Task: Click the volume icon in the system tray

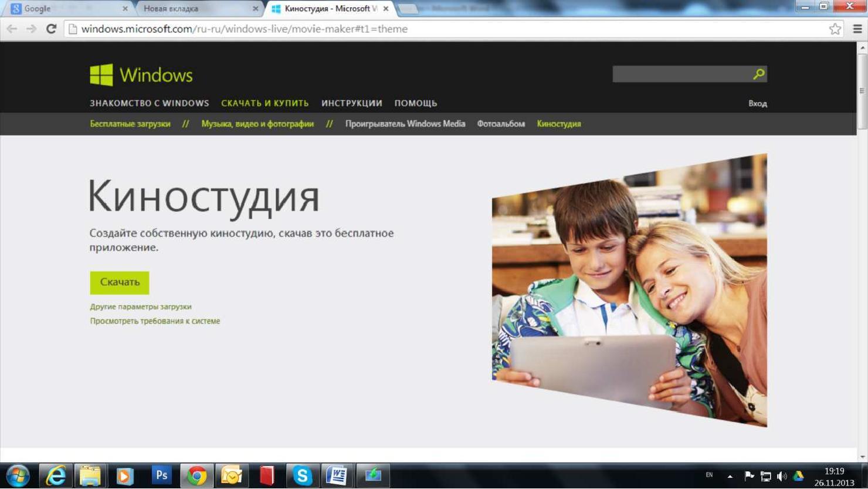Action: coord(782,475)
